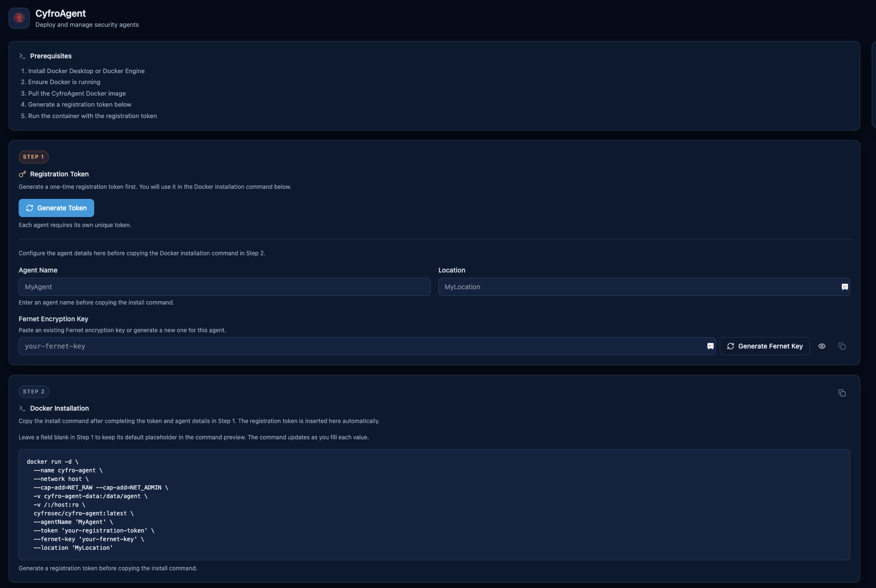Click the Fernet Encryption Key label
Viewport: 876px width, 588px height.
click(54, 319)
